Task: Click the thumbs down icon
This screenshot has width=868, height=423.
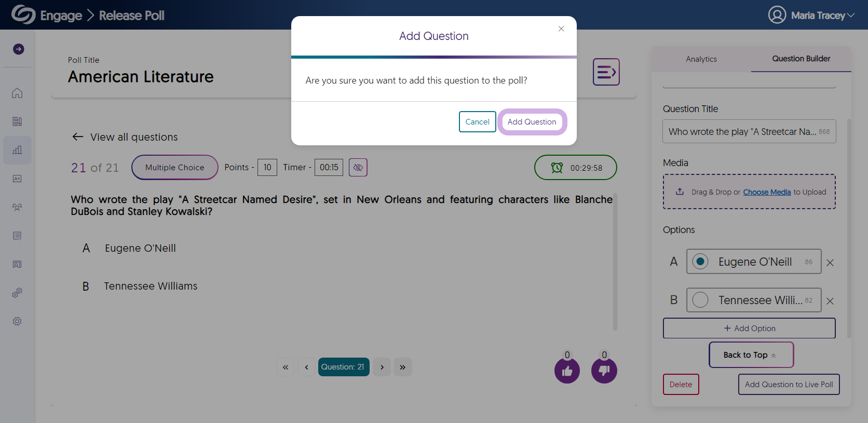Action: [604, 371]
